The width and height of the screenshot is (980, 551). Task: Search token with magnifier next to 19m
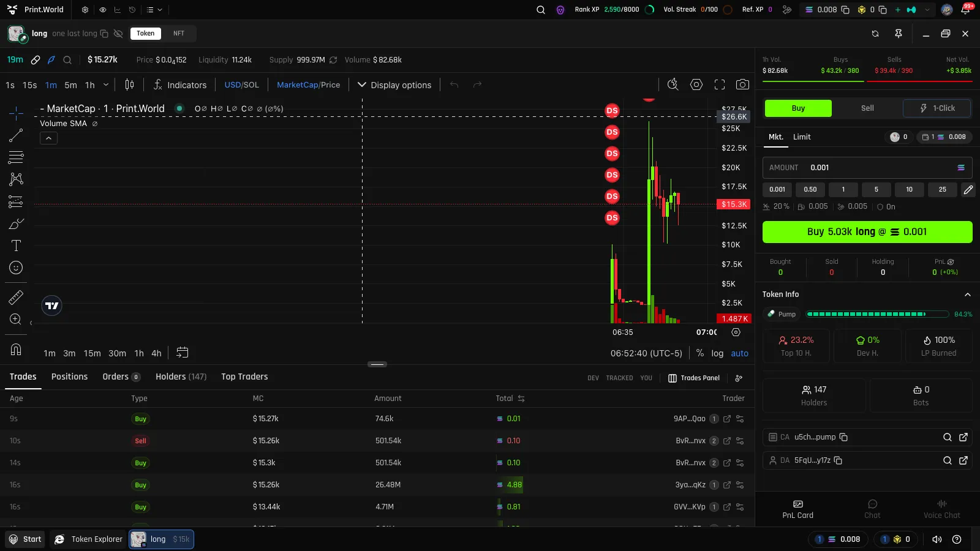[67, 60]
